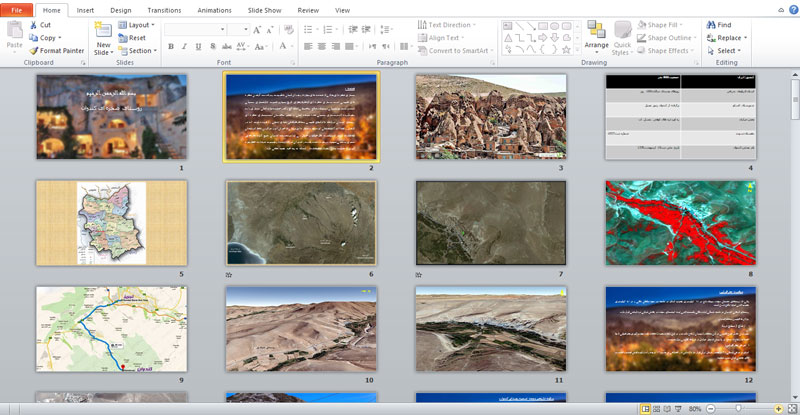Fit slide to current window icon
The image size is (800, 415).
coord(792,409)
